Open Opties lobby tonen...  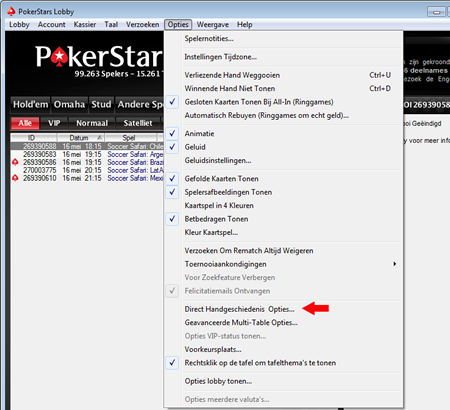(x=283, y=381)
